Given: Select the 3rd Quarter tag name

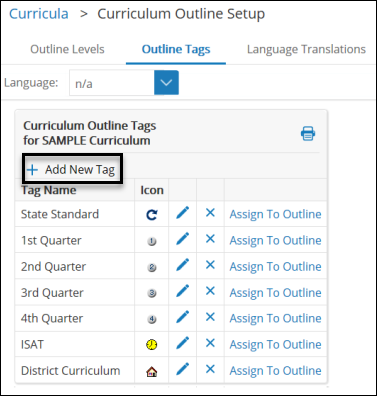Looking at the screenshot, I should click(x=52, y=293).
